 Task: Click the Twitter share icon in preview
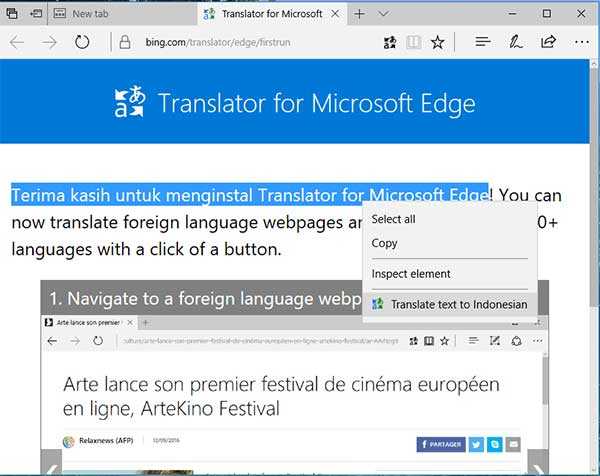coord(476,444)
